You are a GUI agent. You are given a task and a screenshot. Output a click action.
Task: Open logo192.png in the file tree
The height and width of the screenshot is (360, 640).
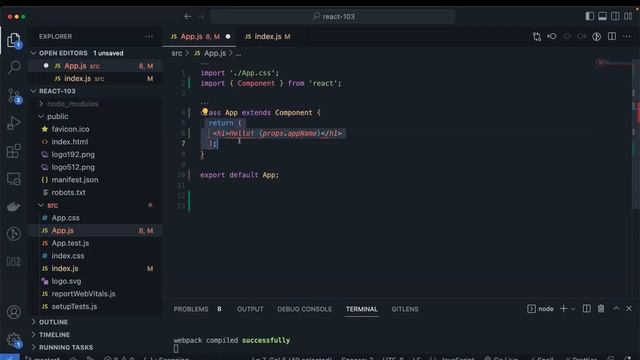click(96, 154)
